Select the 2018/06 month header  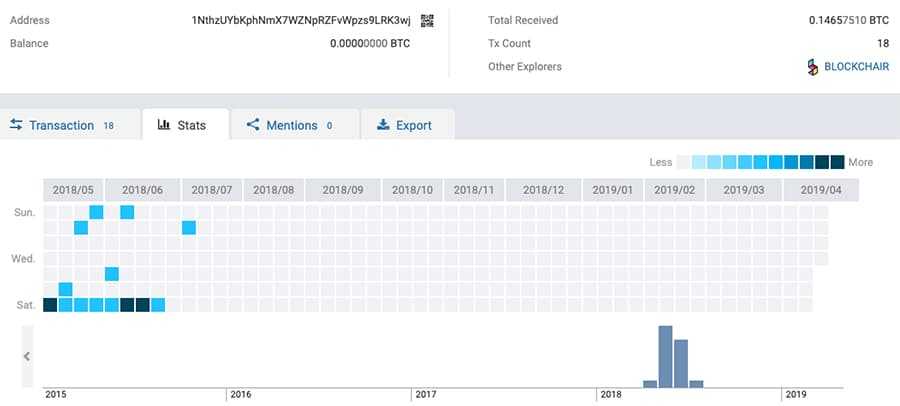pos(141,189)
